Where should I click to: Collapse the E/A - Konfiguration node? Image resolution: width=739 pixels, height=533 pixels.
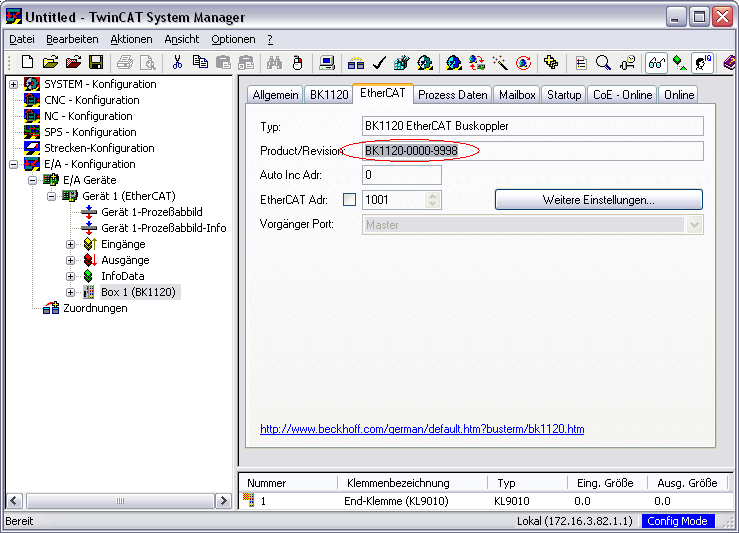click(x=14, y=164)
